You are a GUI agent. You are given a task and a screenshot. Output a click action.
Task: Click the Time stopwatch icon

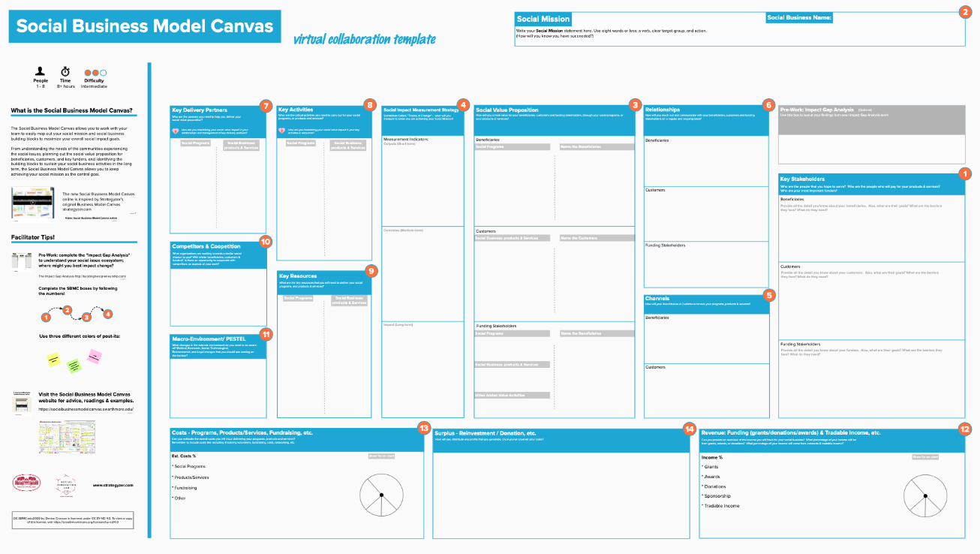[65, 71]
